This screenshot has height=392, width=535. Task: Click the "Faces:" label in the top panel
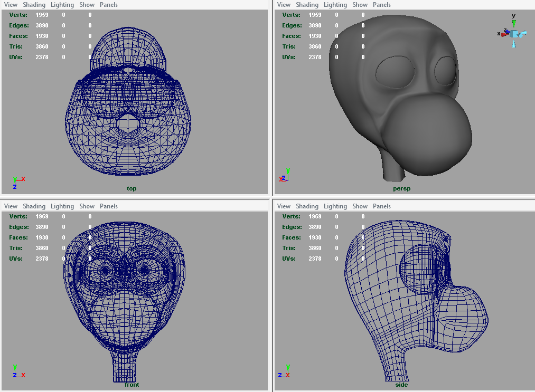[x=18, y=36]
